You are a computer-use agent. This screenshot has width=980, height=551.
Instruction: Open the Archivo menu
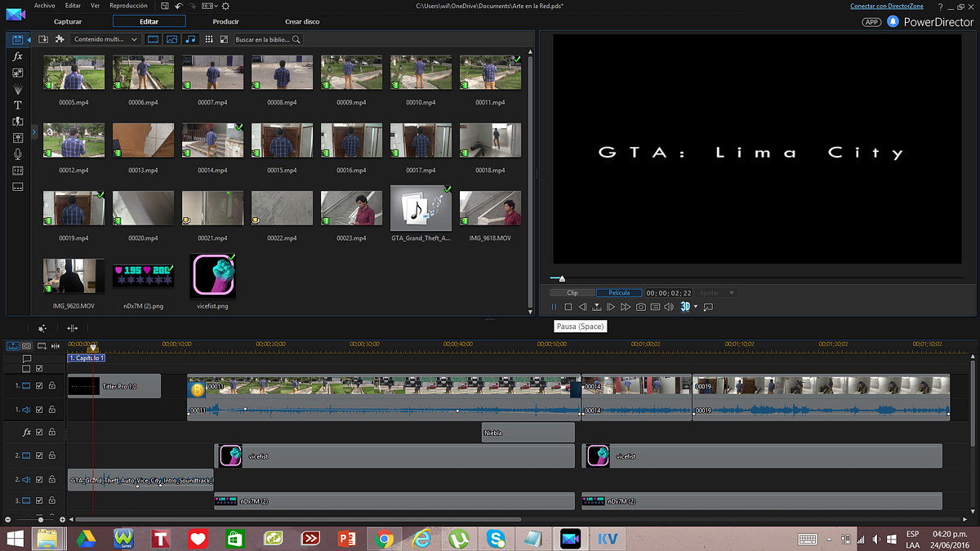(x=45, y=6)
